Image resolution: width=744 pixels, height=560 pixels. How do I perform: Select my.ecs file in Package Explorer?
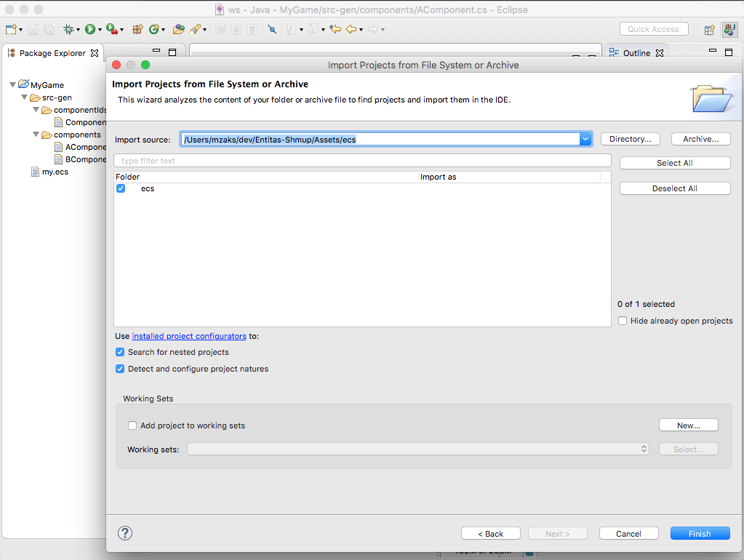tap(50, 172)
